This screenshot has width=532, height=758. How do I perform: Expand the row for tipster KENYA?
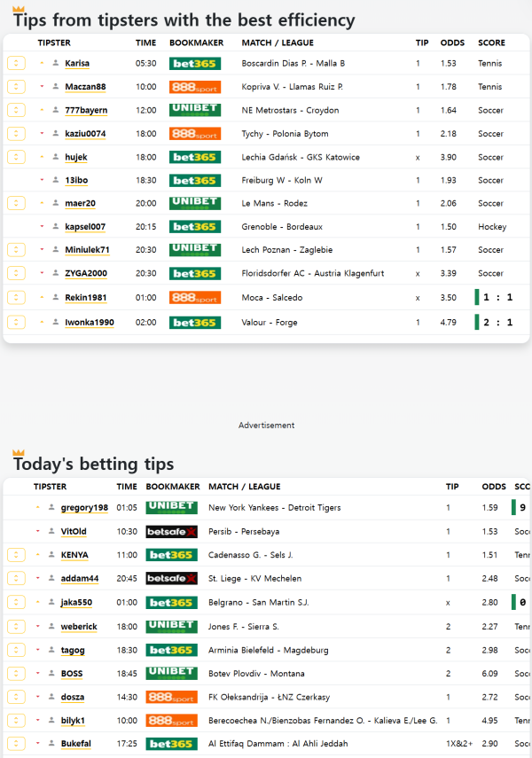[x=16, y=555]
